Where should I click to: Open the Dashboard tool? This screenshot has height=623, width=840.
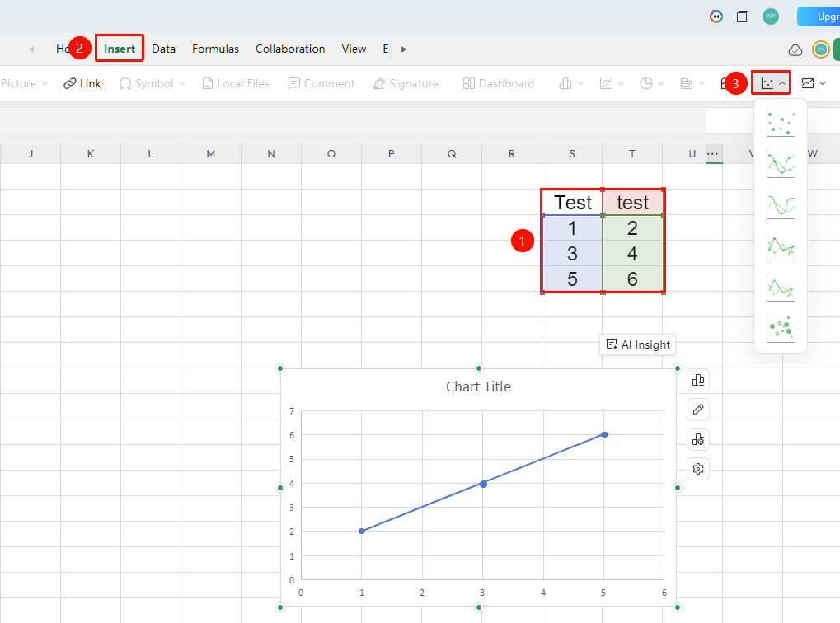coord(498,83)
